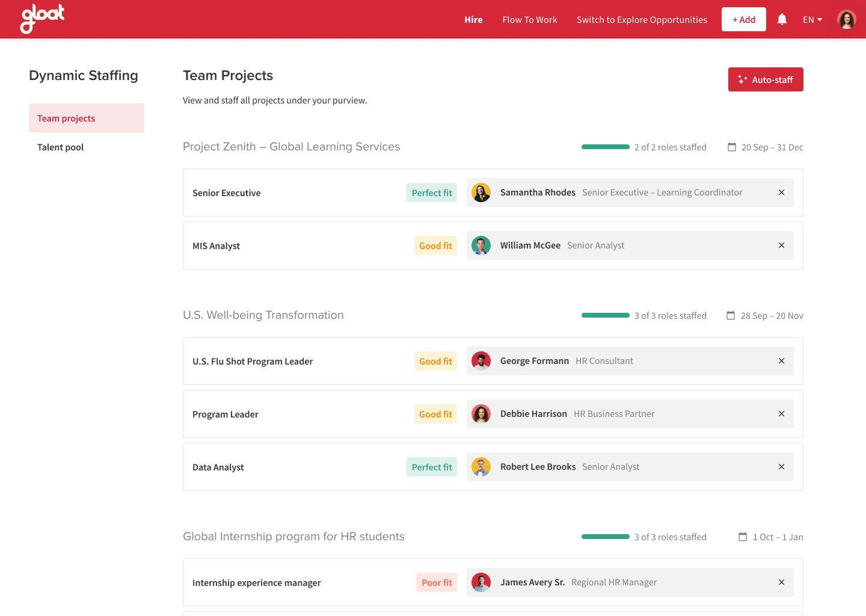
Task: Click the name George Formann
Action: 535,361
